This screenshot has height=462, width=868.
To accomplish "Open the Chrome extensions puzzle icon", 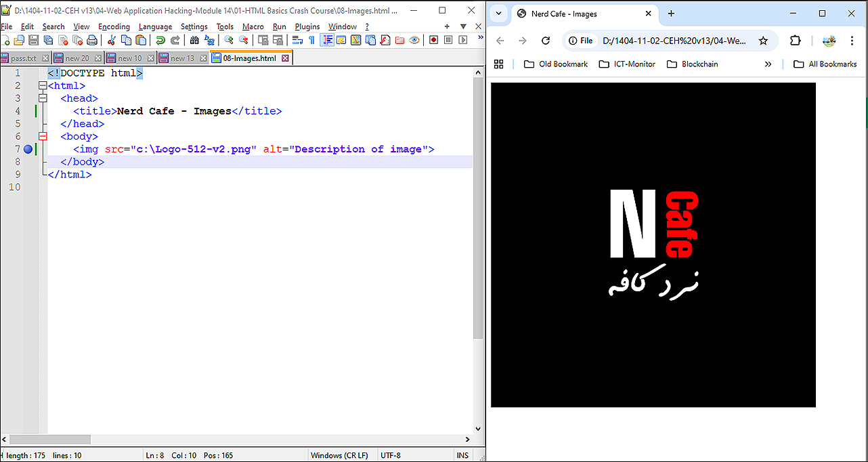I will pos(796,41).
